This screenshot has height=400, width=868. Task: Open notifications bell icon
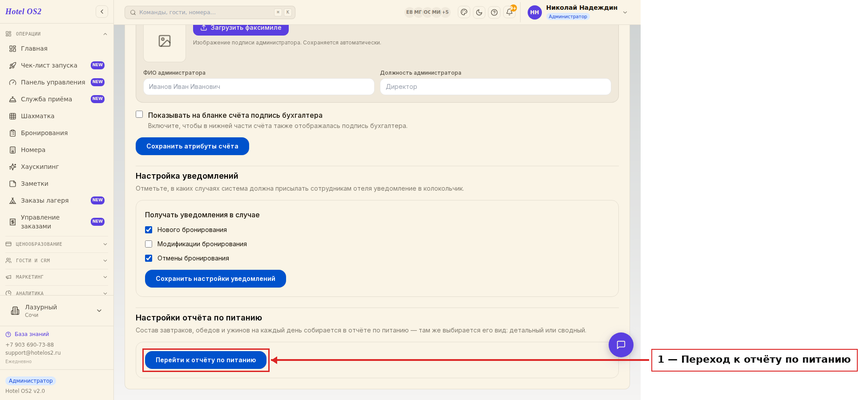coord(509,12)
